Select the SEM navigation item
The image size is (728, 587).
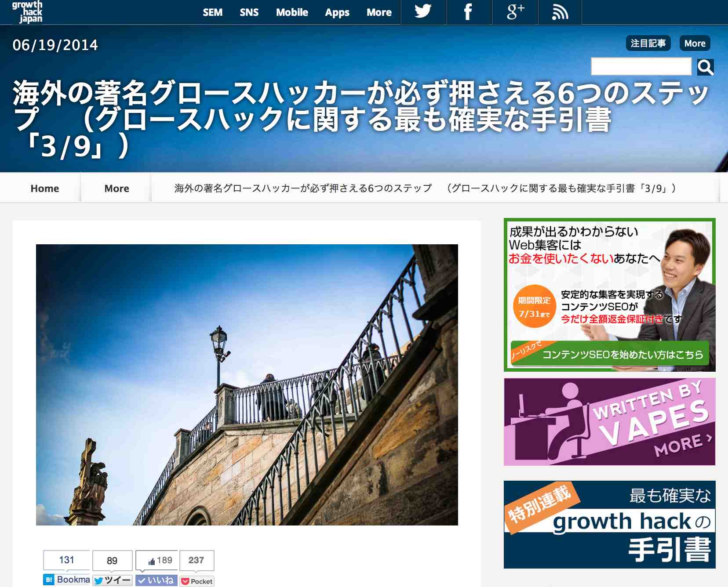click(x=212, y=12)
